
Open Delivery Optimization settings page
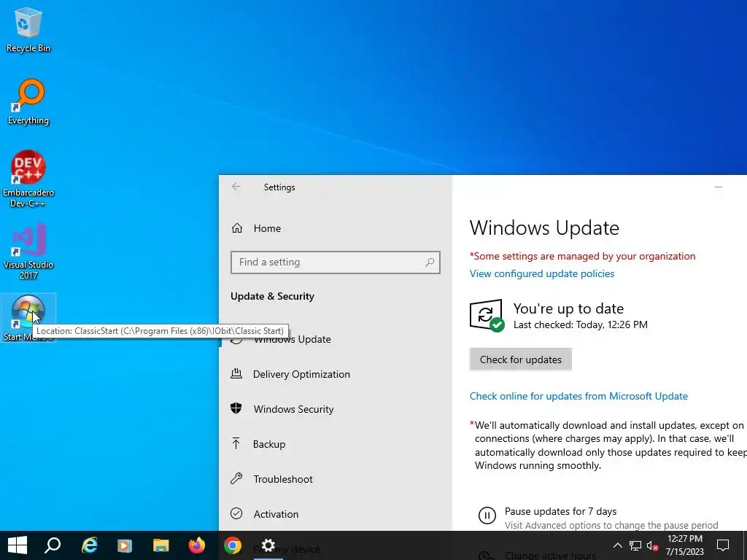click(x=335, y=374)
